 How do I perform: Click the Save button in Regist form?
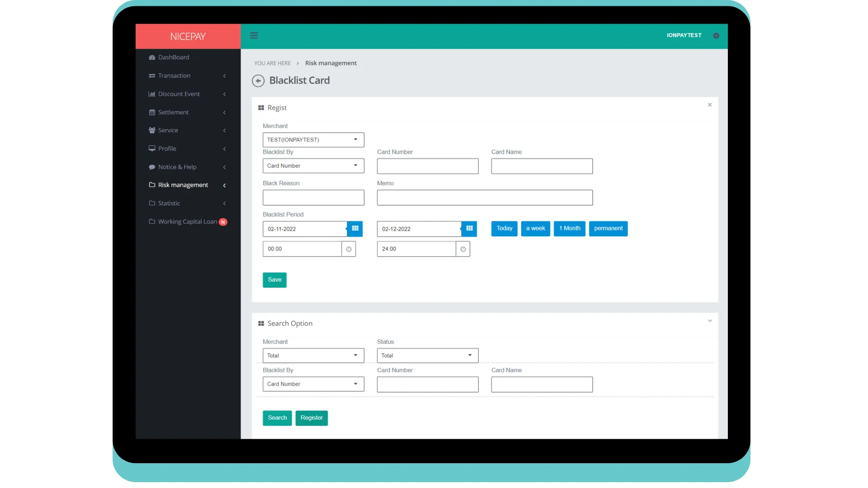click(274, 279)
